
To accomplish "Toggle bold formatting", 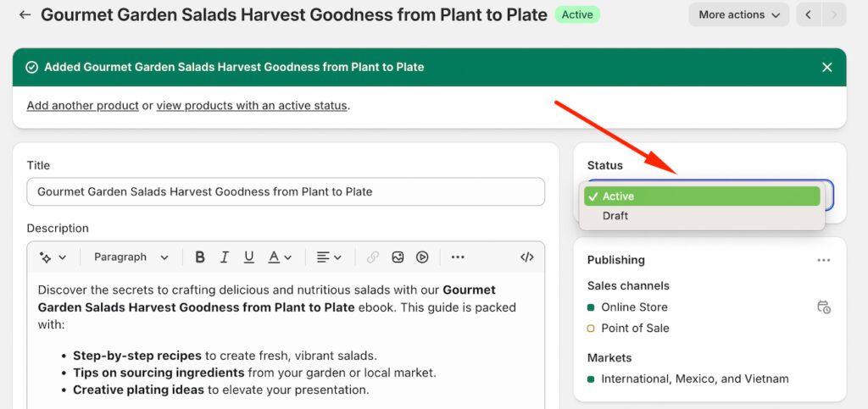I will tap(200, 257).
